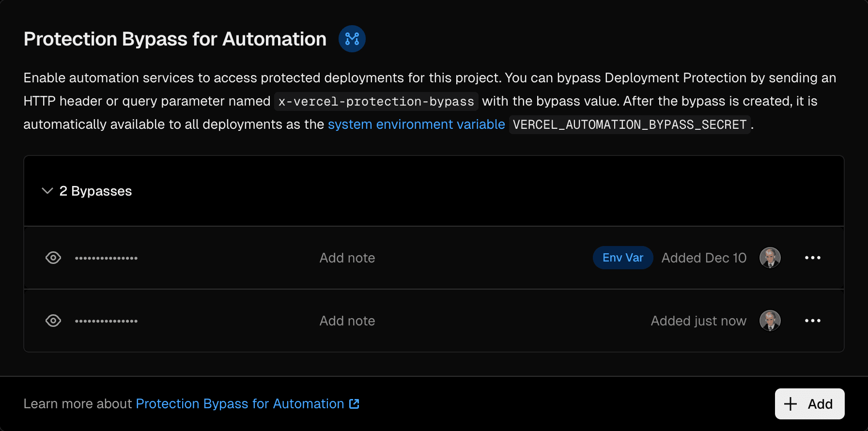Image resolution: width=868 pixels, height=431 pixels.
Task: Click the x-vercel-protection-bypass code snippet
Action: (x=376, y=102)
